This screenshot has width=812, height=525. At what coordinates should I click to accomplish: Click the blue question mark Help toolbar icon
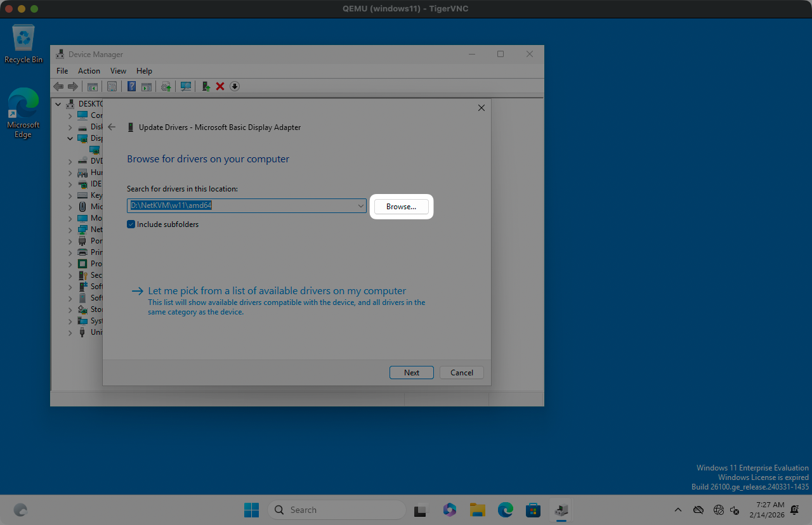[132, 86]
